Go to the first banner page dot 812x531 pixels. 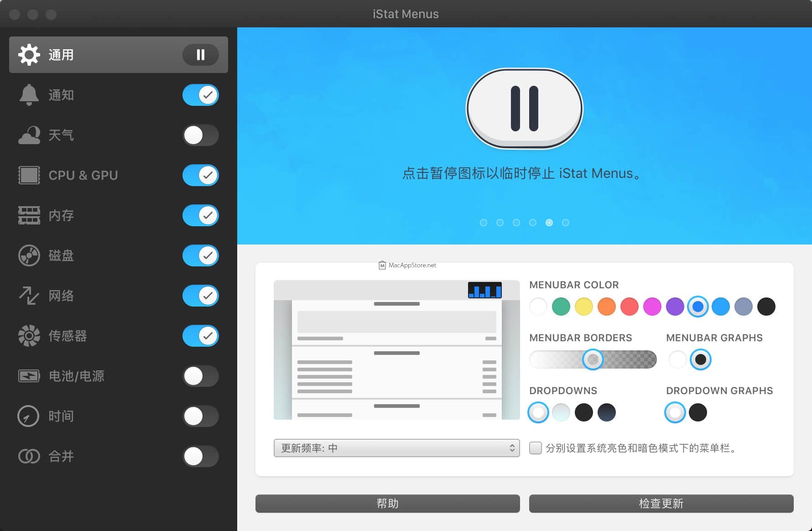[x=484, y=223]
